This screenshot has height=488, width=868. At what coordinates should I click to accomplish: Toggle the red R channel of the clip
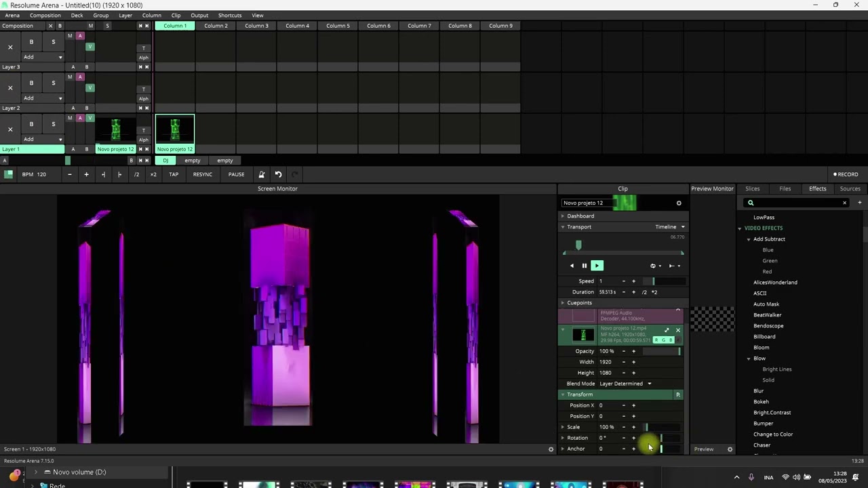pyautogui.click(x=656, y=340)
